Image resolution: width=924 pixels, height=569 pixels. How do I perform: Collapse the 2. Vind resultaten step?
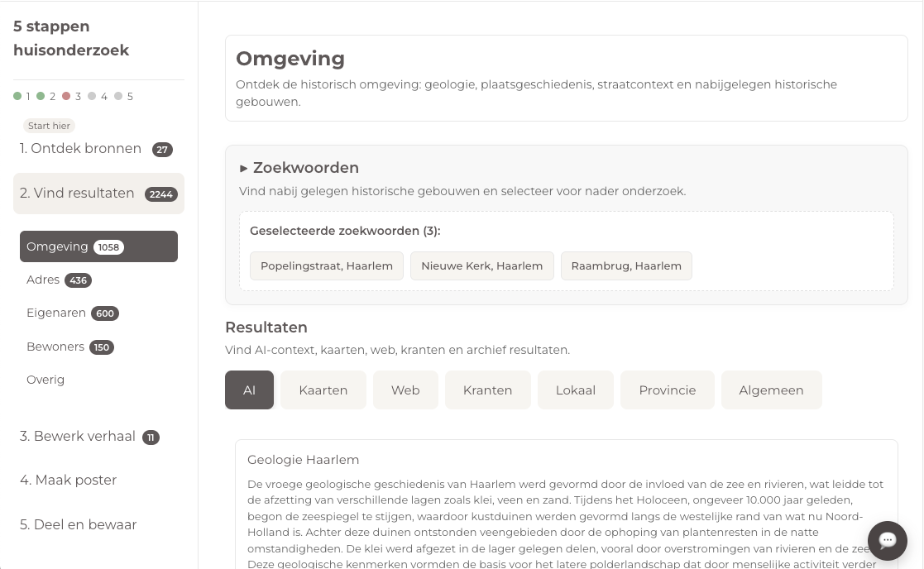coord(77,194)
